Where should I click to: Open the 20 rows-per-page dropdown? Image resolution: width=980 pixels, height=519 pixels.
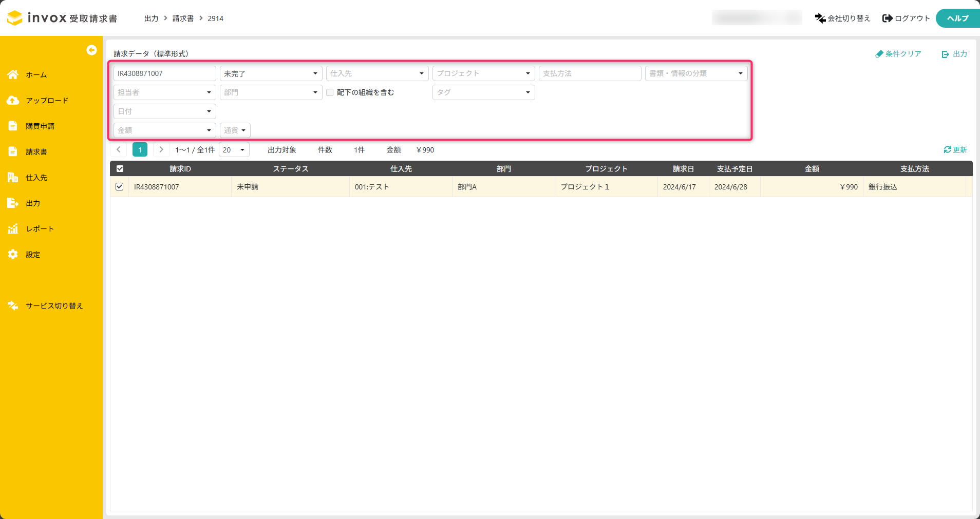pos(234,150)
